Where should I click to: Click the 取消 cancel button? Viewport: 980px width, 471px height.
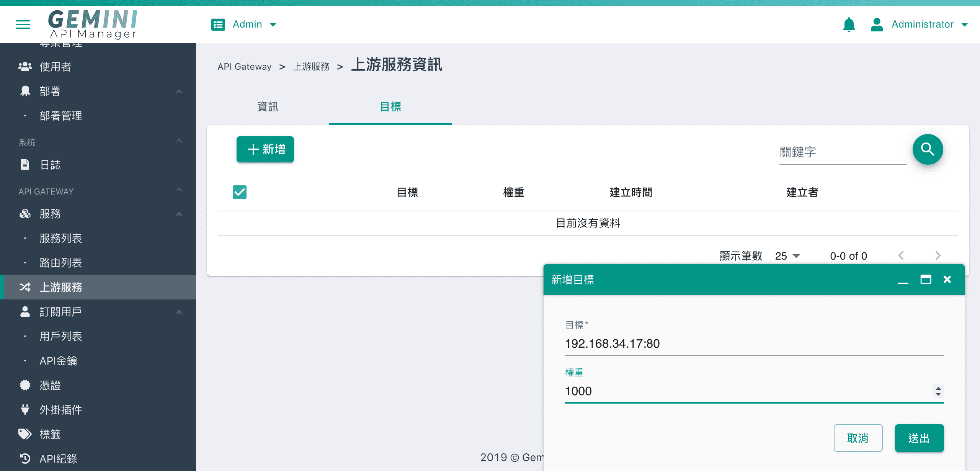tap(858, 438)
